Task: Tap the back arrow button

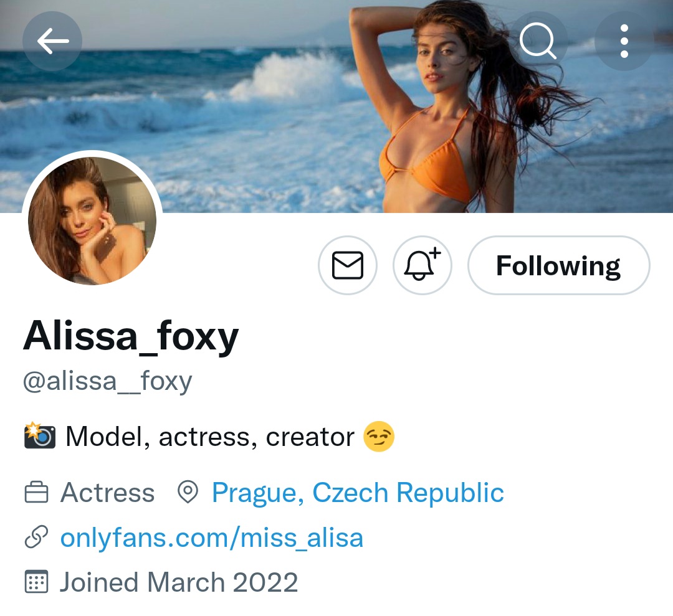Action: click(52, 41)
